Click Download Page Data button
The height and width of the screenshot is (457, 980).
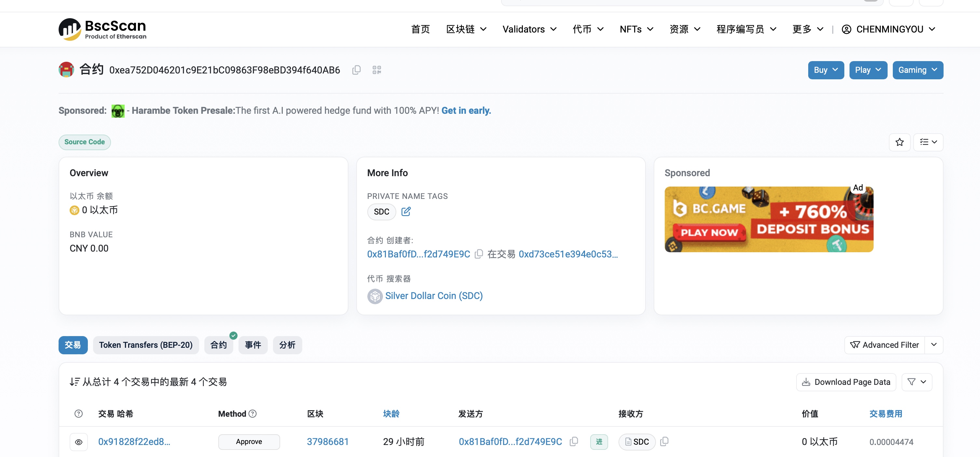click(x=846, y=382)
